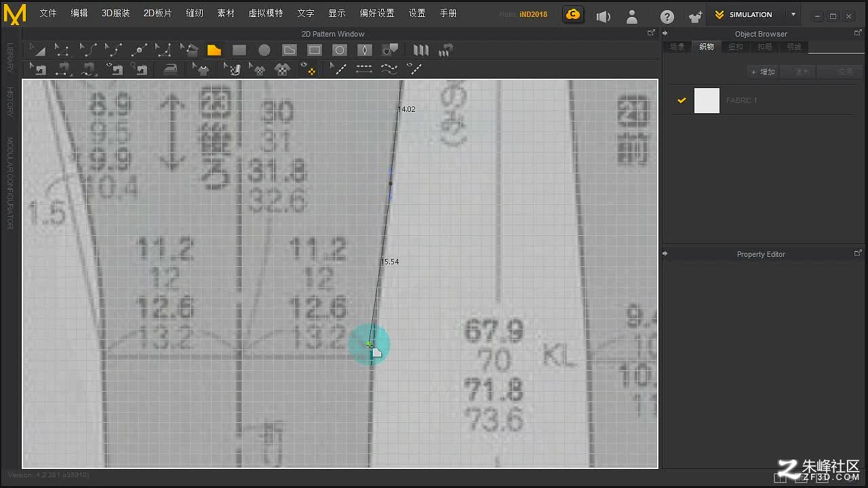Open the 显示 menu
This screenshot has width=868, height=488.
pyautogui.click(x=337, y=13)
